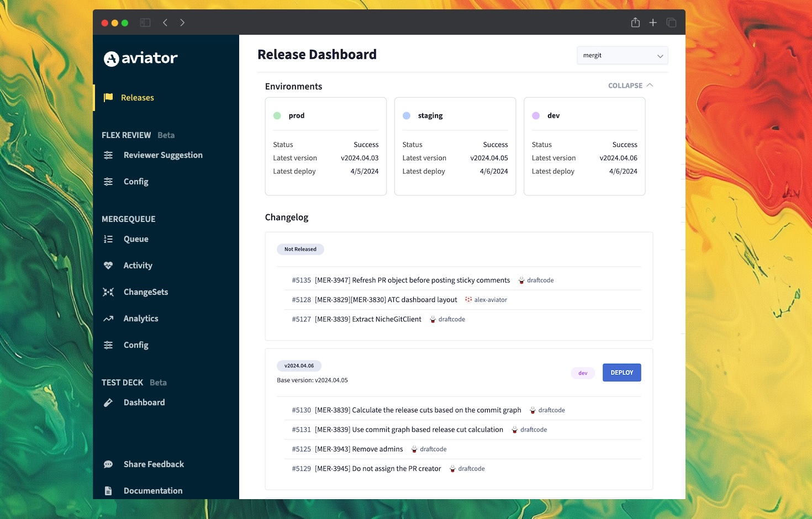Open Test Deck Dashboard in sidebar
Viewport: 812px width, 519px height.
(144, 403)
